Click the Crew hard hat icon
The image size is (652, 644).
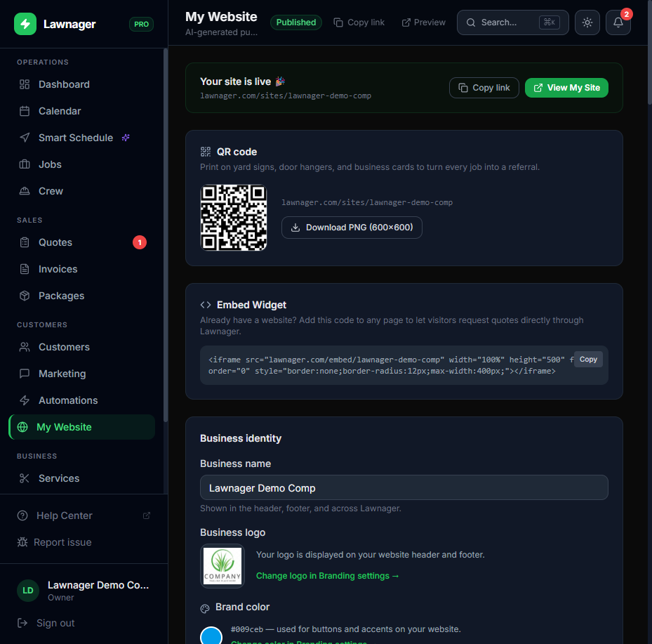[x=25, y=191]
